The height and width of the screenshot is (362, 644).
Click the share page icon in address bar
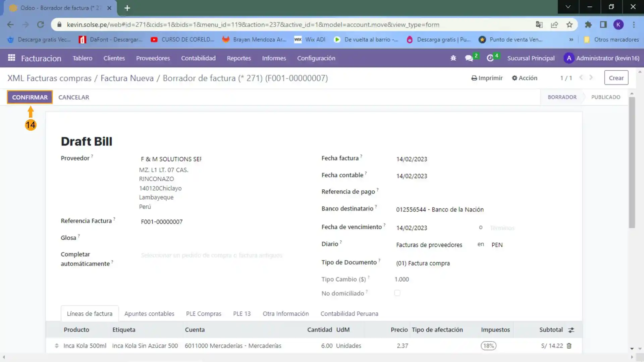click(x=554, y=24)
